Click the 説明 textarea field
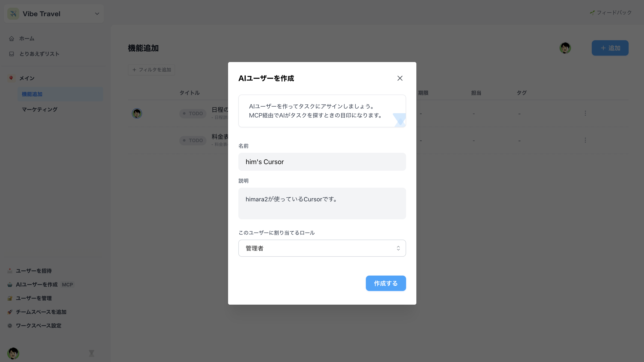 coord(322,203)
